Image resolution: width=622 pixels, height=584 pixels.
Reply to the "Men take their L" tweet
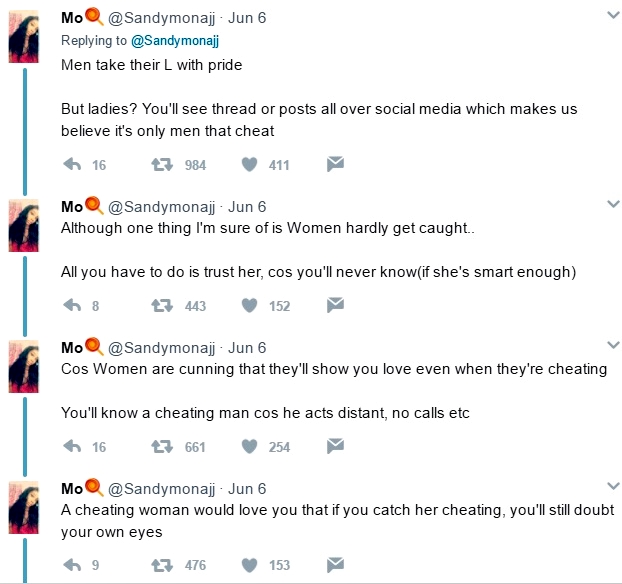[x=71, y=165]
